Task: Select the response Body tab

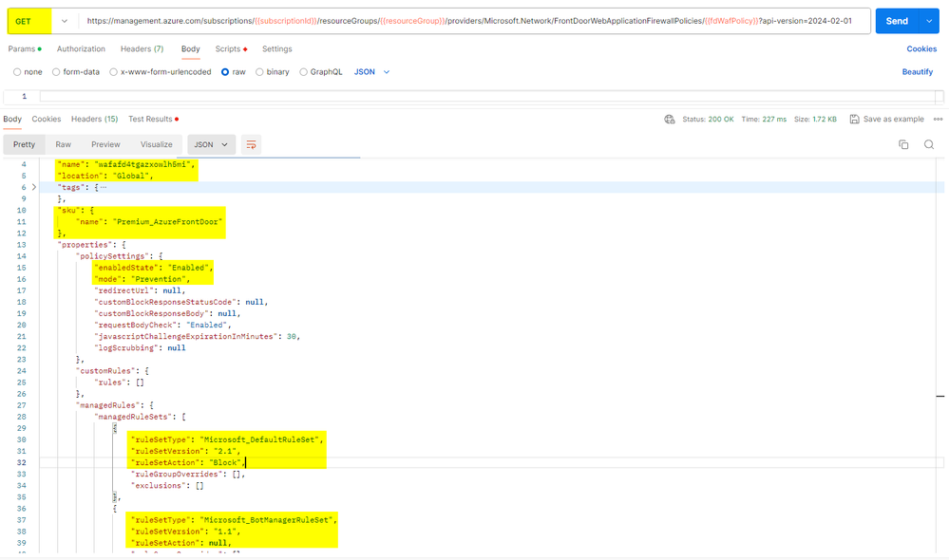Action: pos(12,120)
